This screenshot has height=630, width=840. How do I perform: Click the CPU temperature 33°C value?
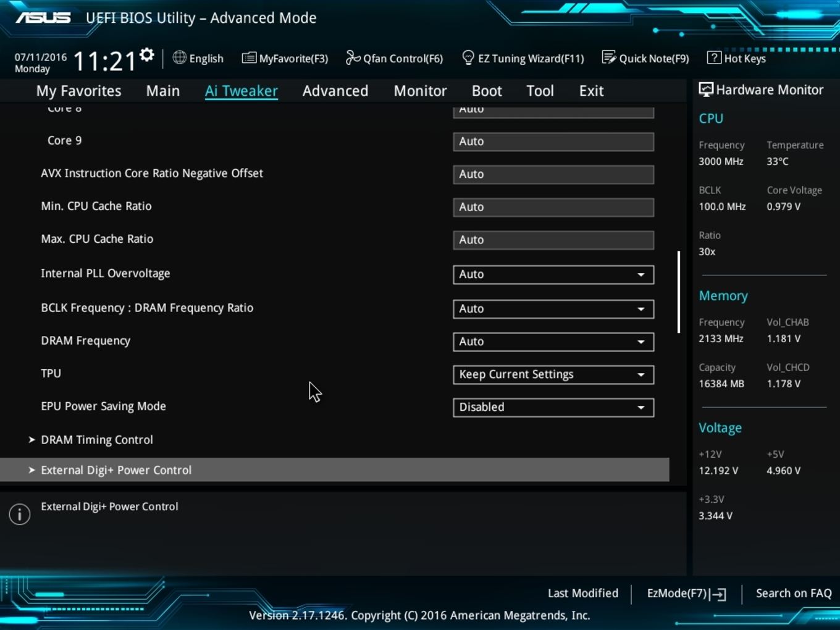click(x=778, y=161)
